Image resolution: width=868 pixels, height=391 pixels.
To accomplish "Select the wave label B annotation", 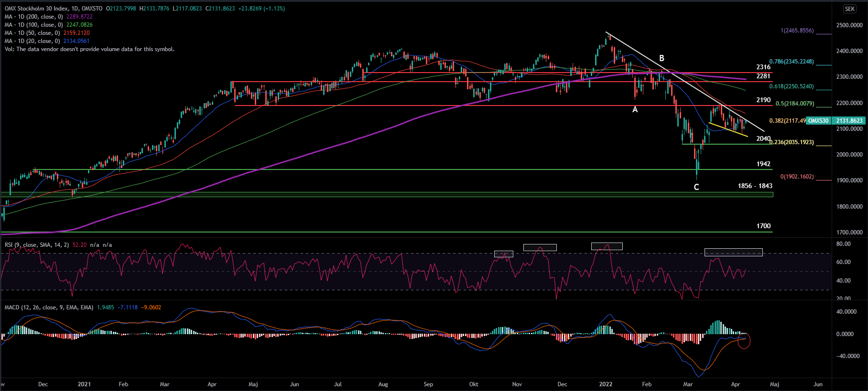I will (x=662, y=58).
